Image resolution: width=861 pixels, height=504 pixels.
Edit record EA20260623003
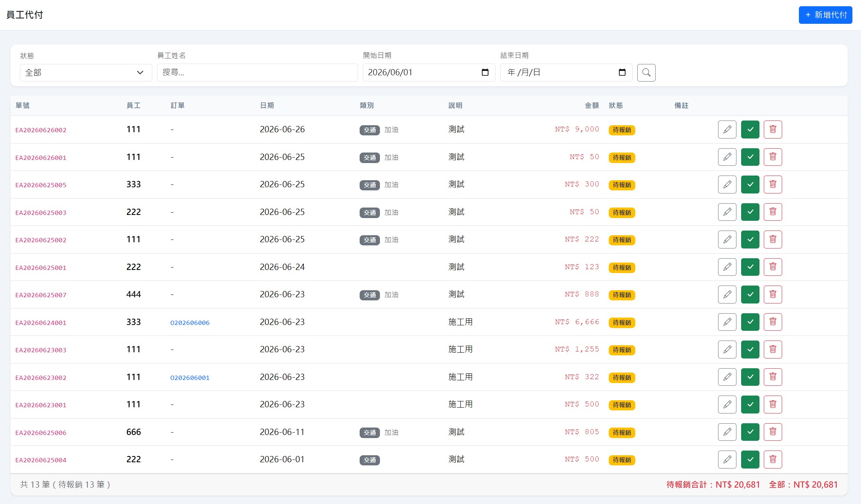pyautogui.click(x=727, y=350)
